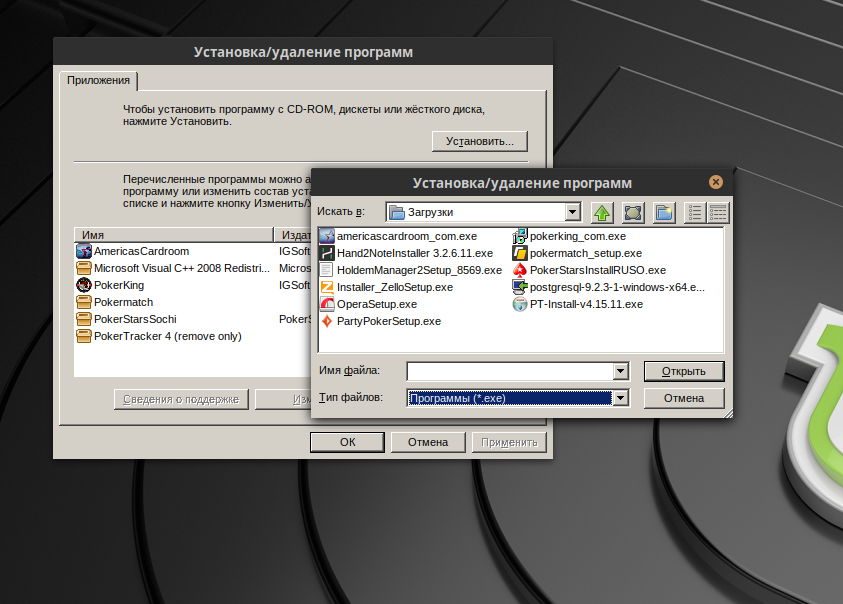This screenshot has width=843, height=604.
Task: Select americascardroom_com.exe file icon
Action: tap(327, 236)
